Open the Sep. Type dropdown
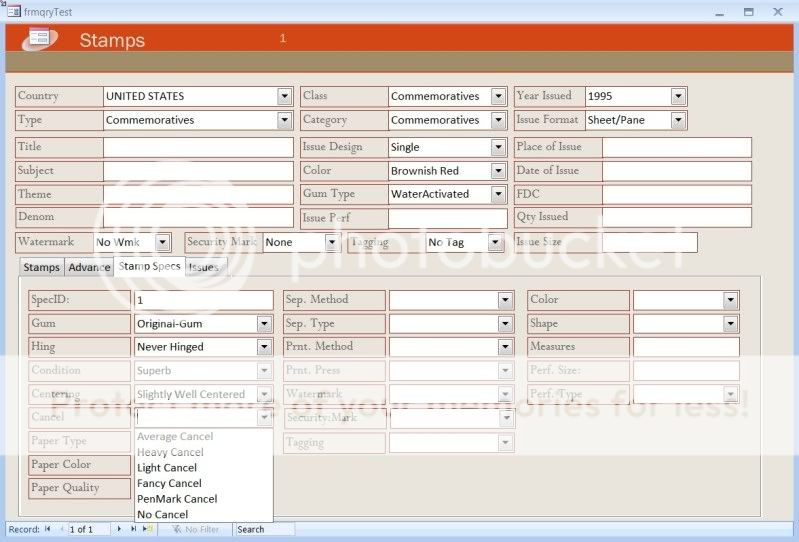Viewport: 799px width, 542px height. (x=505, y=323)
